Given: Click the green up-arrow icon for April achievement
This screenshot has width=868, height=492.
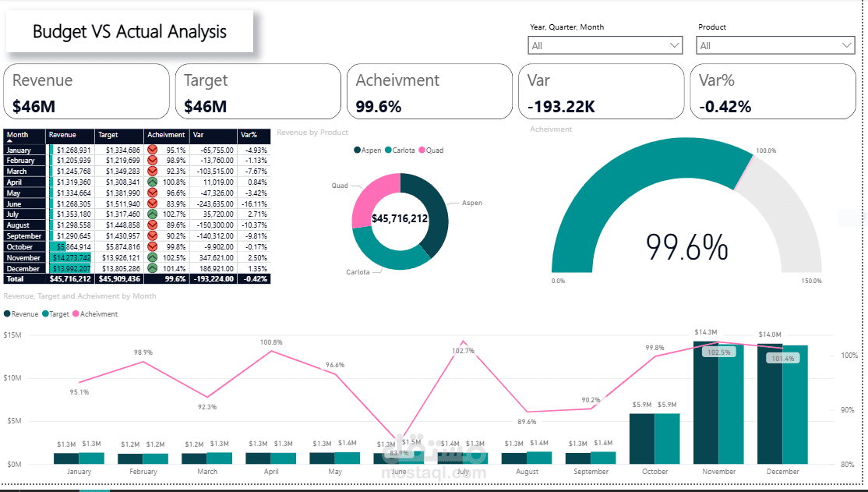Looking at the screenshot, I should [x=152, y=182].
